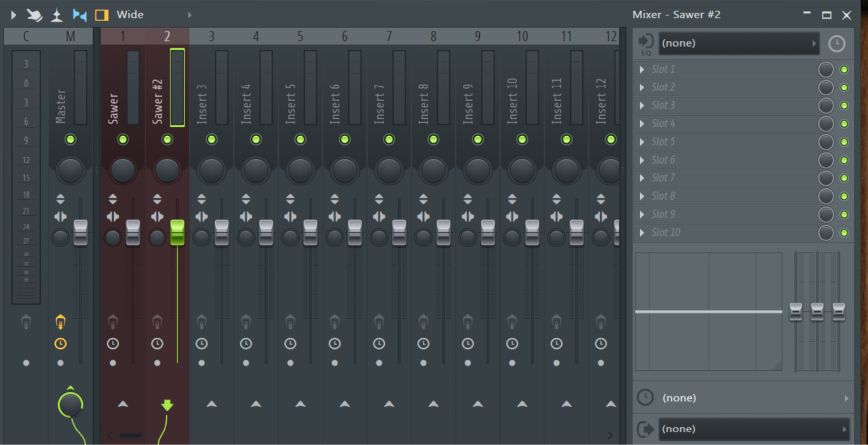
Task: Expand Slot 2 plugin menu
Action: tap(642, 87)
